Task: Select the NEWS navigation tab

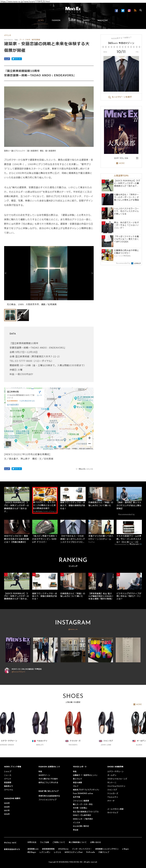Action: pos(41,20)
